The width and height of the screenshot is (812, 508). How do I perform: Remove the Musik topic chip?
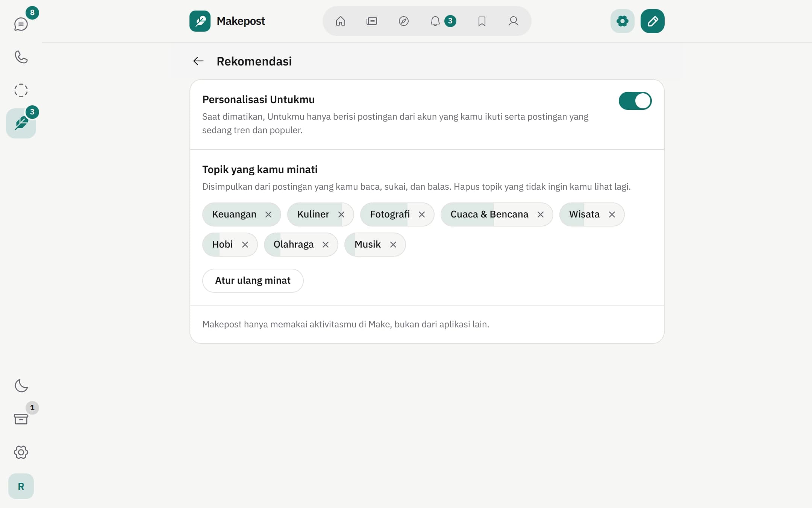pyautogui.click(x=393, y=245)
